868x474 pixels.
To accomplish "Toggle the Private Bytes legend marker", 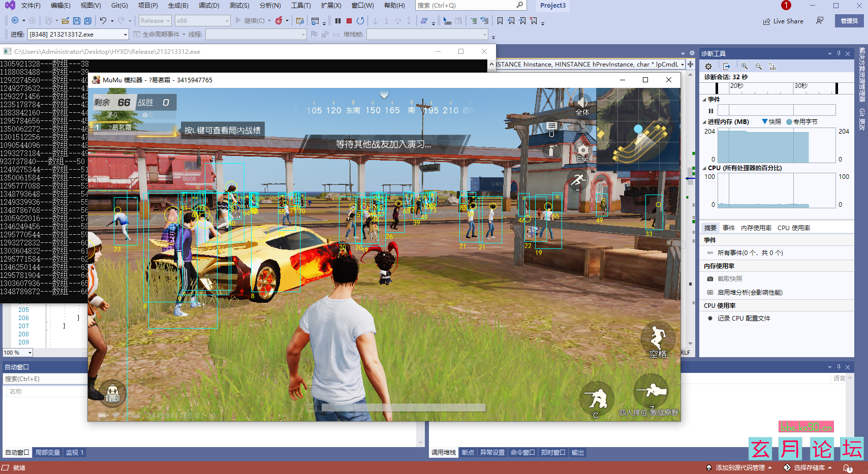I will (x=789, y=122).
